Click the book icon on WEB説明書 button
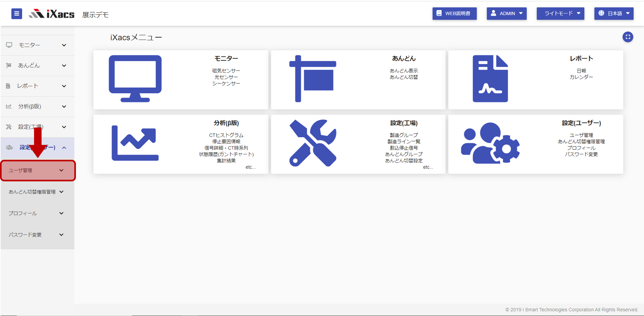The width and height of the screenshot is (644, 316). pyautogui.click(x=439, y=13)
